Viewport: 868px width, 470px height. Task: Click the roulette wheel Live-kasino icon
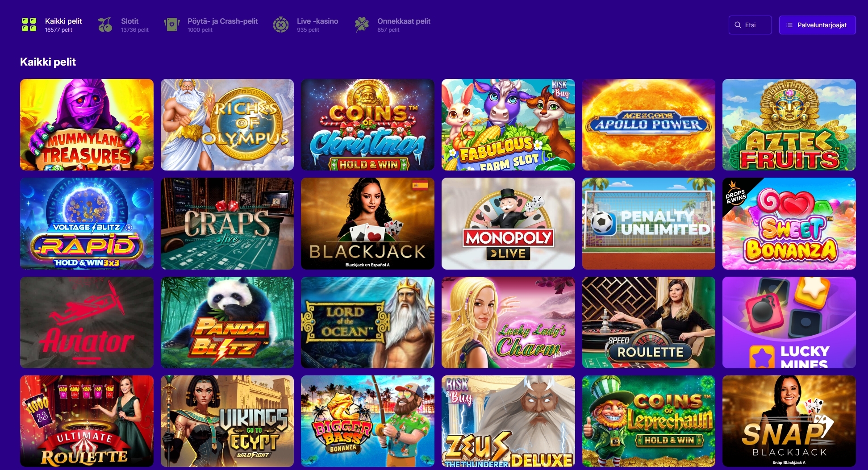click(x=281, y=25)
